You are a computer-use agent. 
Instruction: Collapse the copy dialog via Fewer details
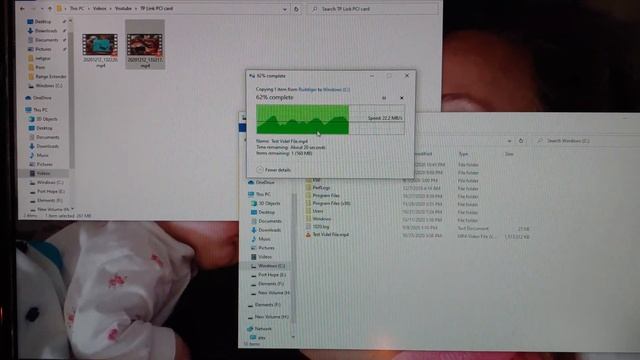(274, 170)
